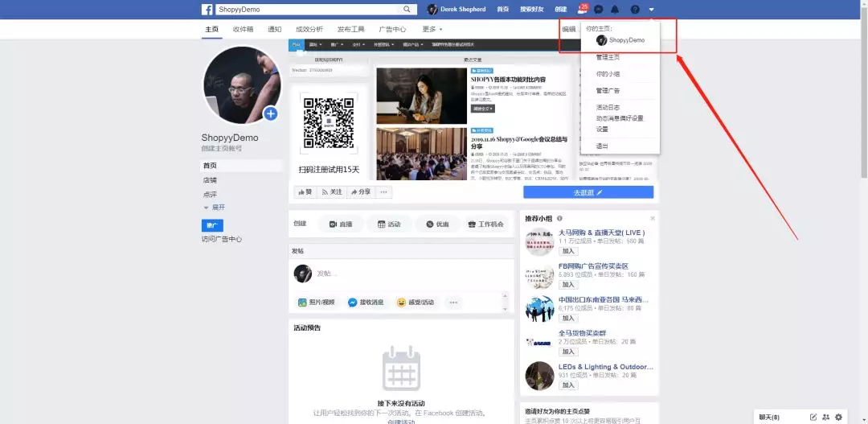Join LEDs & Lighting & Outdoor group
This screenshot has height=424, width=868.
(x=568, y=385)
